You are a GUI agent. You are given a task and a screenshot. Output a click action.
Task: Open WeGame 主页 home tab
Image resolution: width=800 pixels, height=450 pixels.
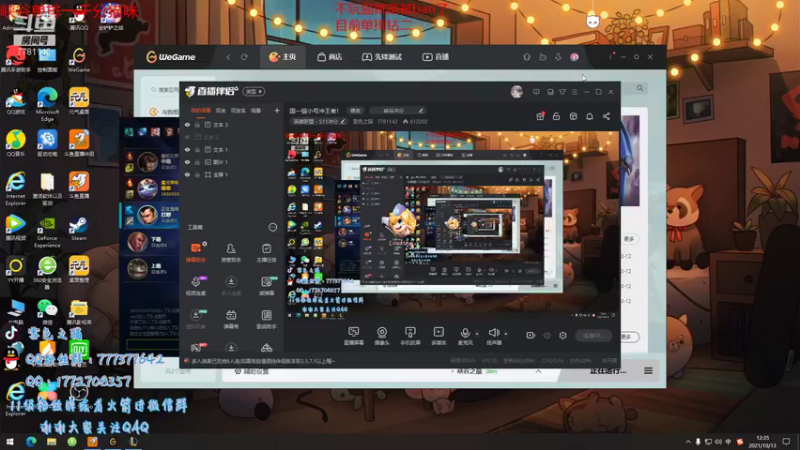coord(283,57)
